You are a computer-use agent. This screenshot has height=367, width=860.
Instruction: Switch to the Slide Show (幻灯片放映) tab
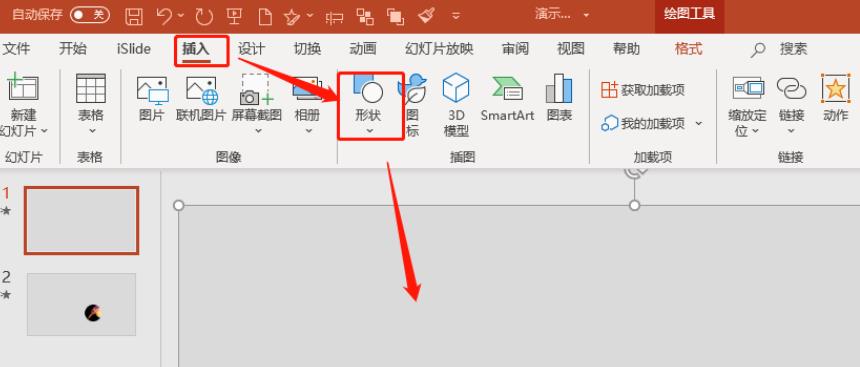coord(439,49)
